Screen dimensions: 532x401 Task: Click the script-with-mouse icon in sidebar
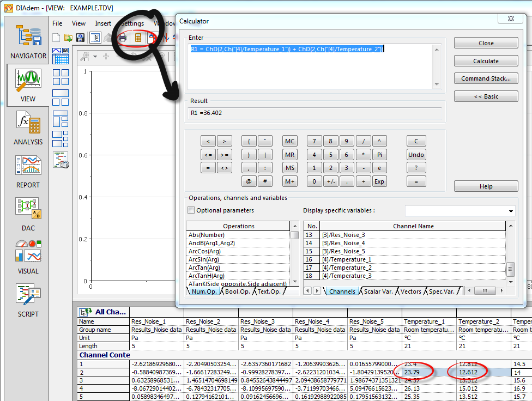[x=61, y=160]
